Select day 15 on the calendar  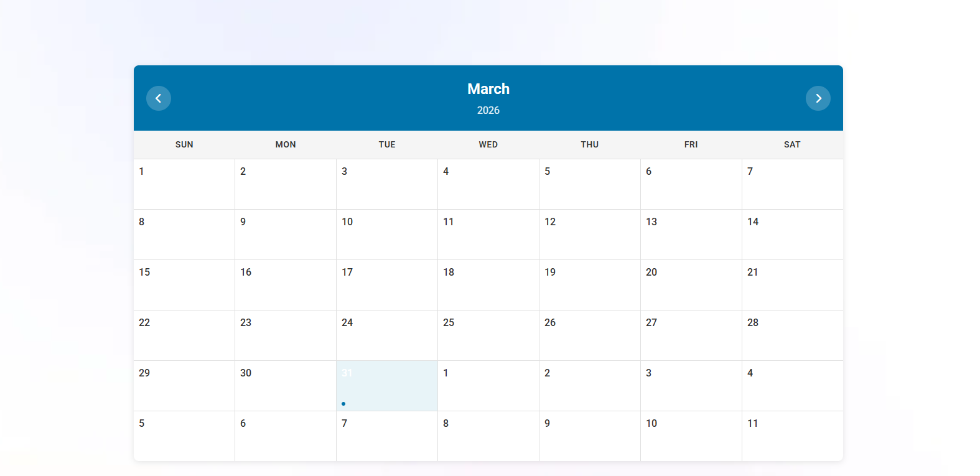pos(184,285)
